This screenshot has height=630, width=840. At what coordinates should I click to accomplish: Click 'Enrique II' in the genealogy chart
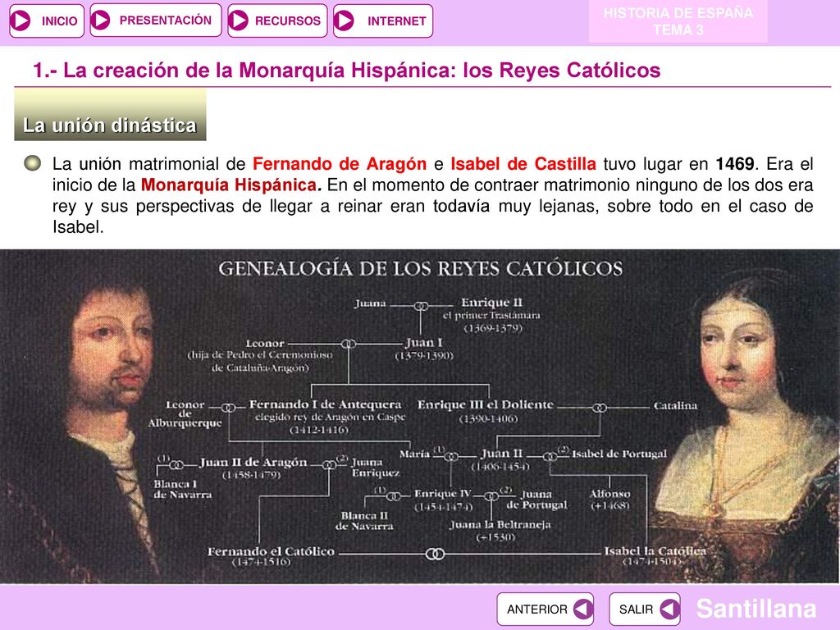491,302
